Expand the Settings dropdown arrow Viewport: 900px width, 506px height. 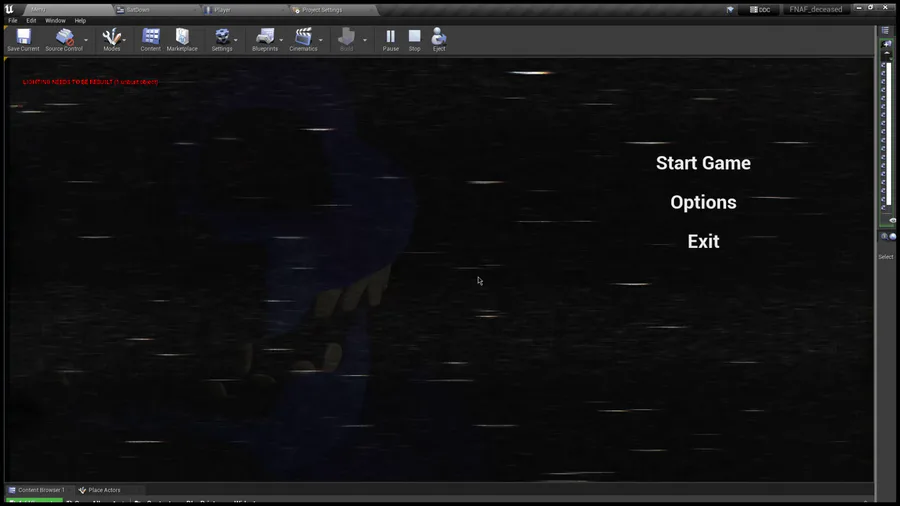236,40
